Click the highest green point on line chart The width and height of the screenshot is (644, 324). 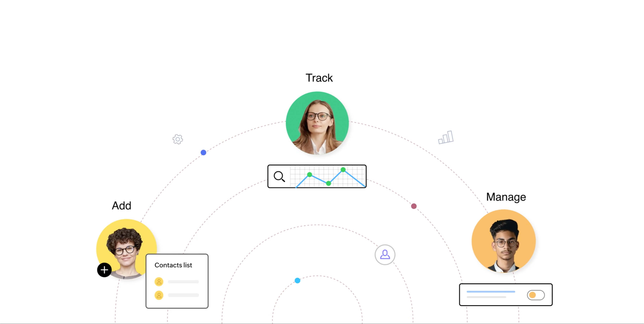[x=343, y=170]
